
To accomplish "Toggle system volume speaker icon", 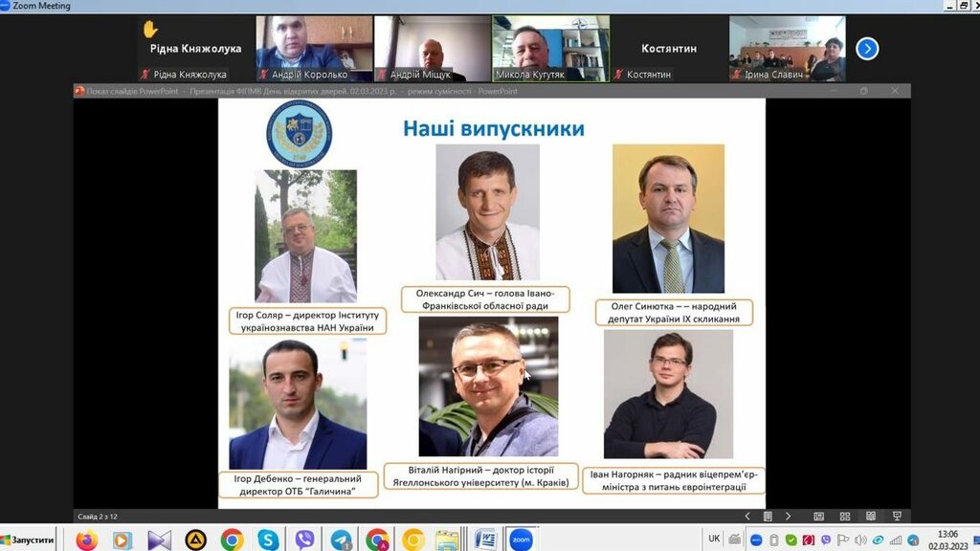I will [859, 540].
